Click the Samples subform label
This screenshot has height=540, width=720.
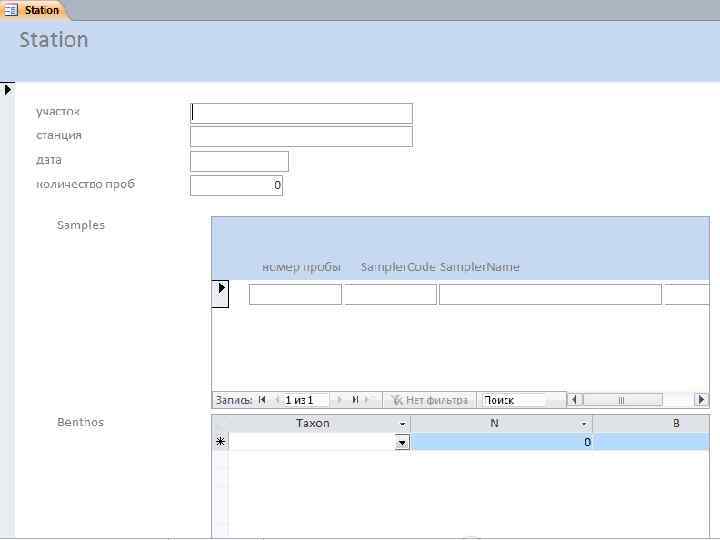click(80, 225)
